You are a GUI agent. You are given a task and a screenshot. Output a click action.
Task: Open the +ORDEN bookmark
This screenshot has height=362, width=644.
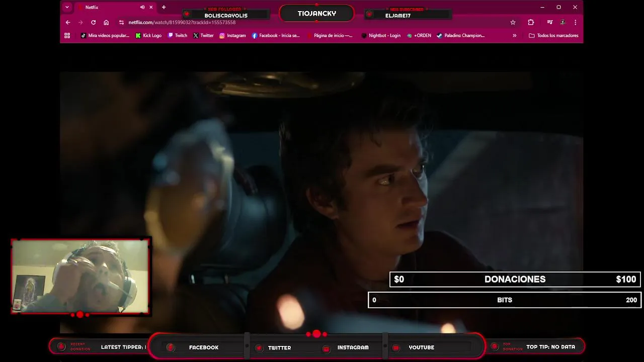419,36
